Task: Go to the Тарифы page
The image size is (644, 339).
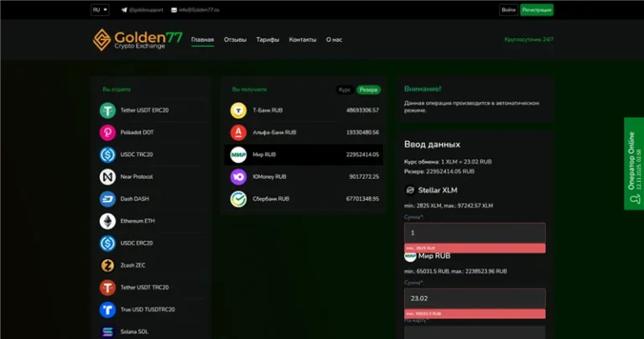Action: (267, 39)
